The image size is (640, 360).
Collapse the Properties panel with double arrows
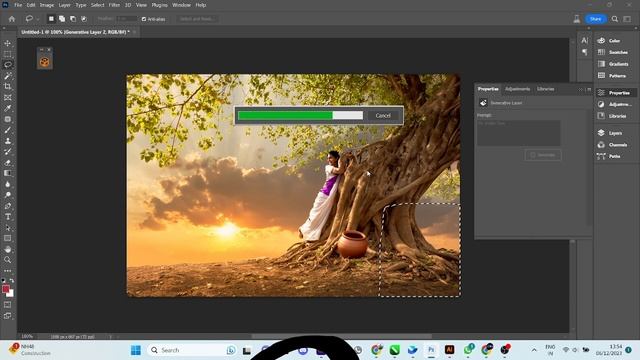(580, 89)
